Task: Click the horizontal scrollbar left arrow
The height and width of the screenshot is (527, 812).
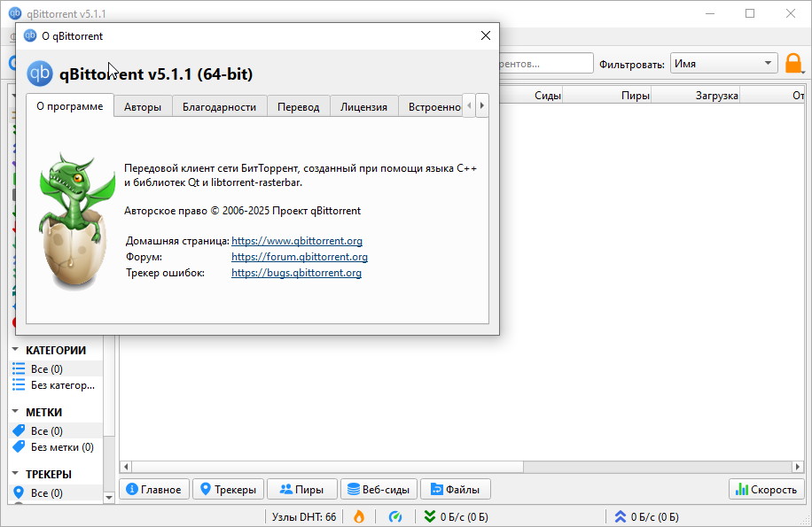Action: (125, 467)
